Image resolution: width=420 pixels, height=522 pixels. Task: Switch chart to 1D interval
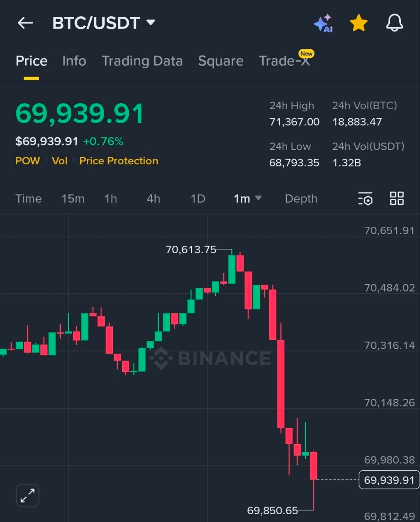click(198, 199)
